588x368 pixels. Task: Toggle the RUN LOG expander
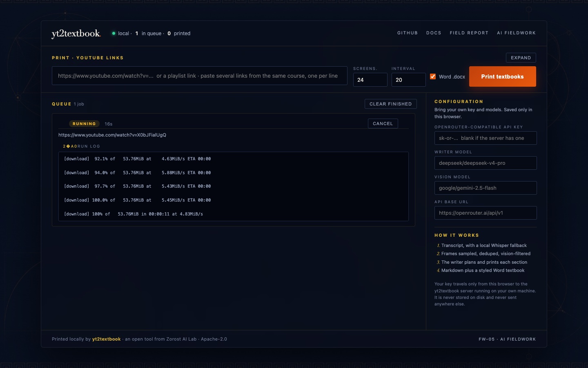pyautogui.click(x=81, y=146)
